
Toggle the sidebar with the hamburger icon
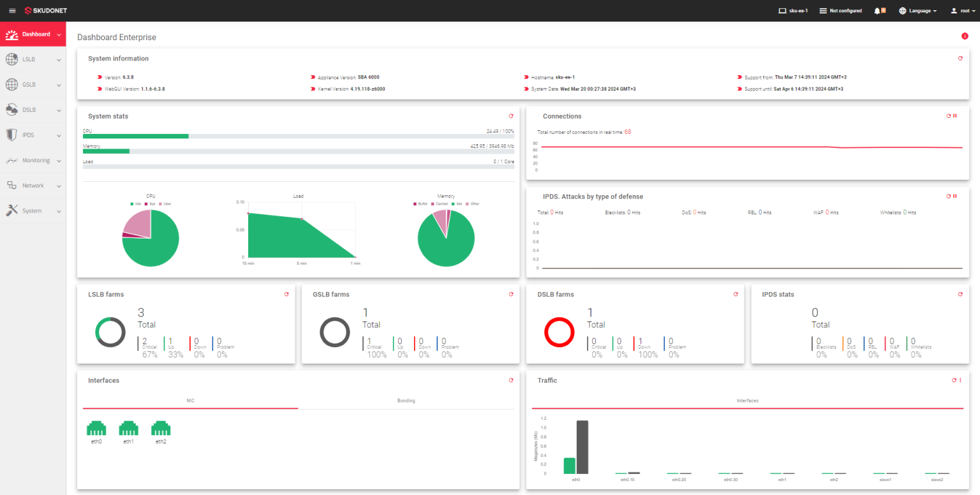pos(11,10)
